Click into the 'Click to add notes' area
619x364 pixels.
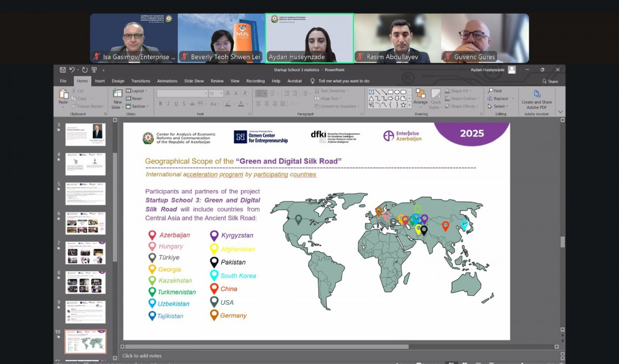(x=142, y=356)
